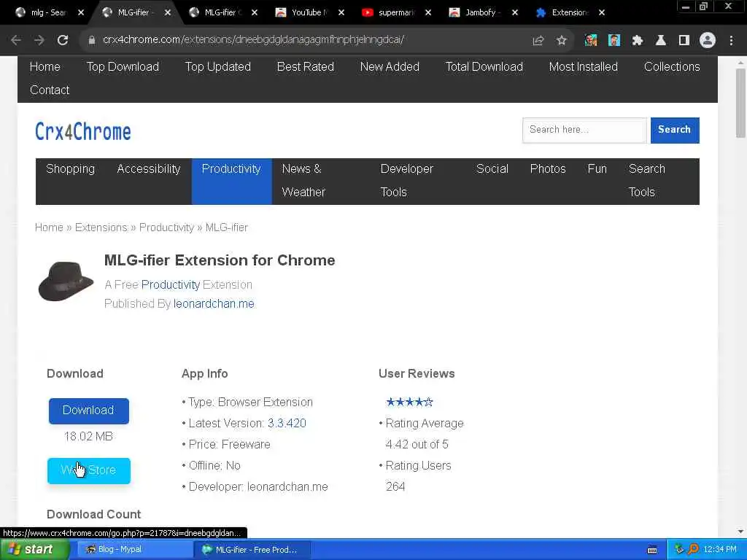Image resolution: width=747 pixels, height=560 pixels.
Task: Bookmark the page with the star icon
Action: [562, 41]
